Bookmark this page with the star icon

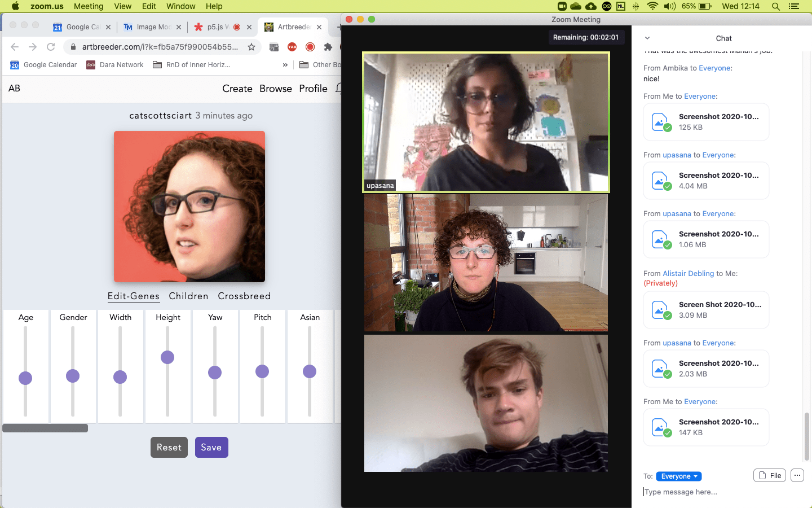click(x=251, y=47)
